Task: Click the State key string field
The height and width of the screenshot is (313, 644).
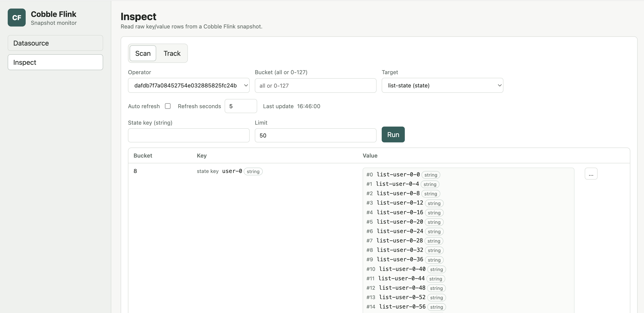Action: point(189,135)
